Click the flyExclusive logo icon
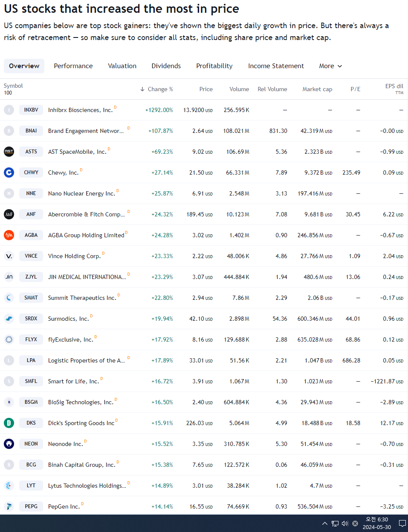408x532 pixels. pos(9,339)
